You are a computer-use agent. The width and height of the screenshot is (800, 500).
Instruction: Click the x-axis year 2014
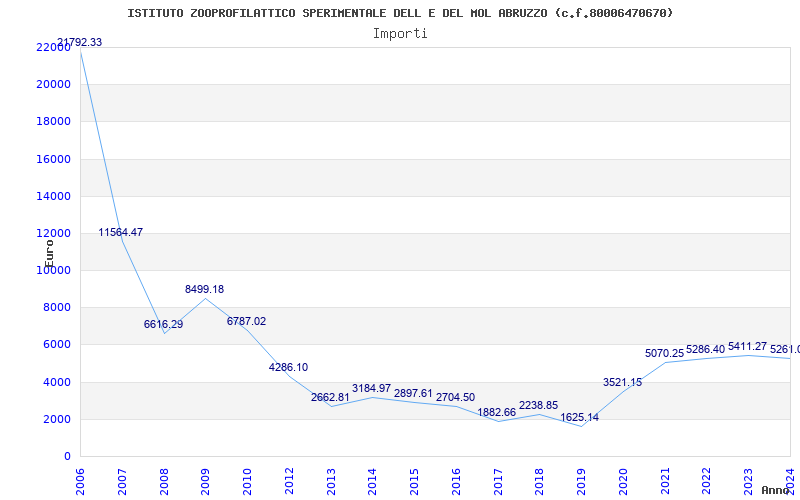[x=372, y=481]
